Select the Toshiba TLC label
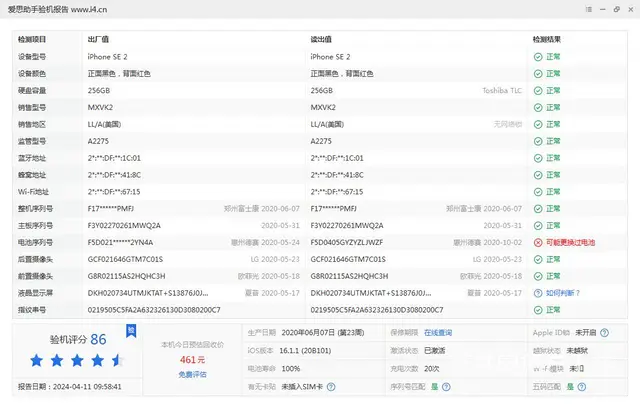This screenshot has width=640, height=407. (x=502, y=91)
